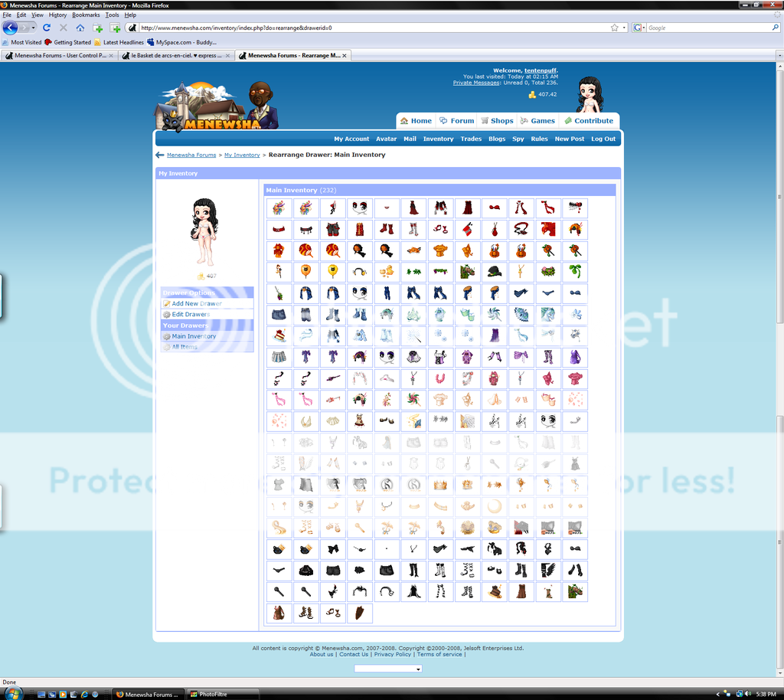Viewport: 784px width, 700px height.
Task: Click the back arrow beside Menewsha Forums breadcrumb
Action: click(x=160, y=155)
